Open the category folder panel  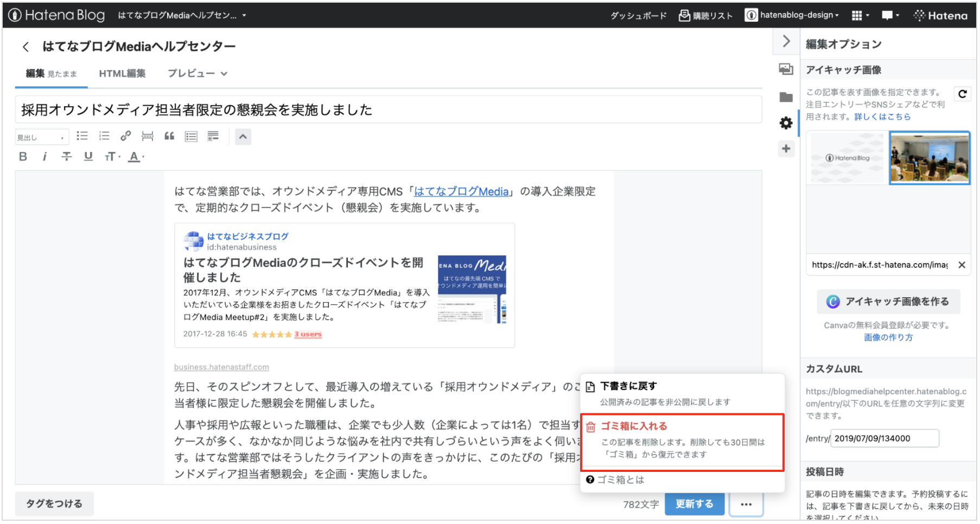tap(786, 97)
